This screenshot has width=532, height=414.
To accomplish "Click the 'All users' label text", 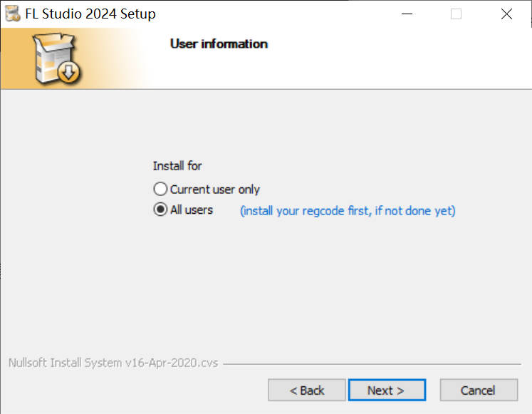I will pos(191,210).
